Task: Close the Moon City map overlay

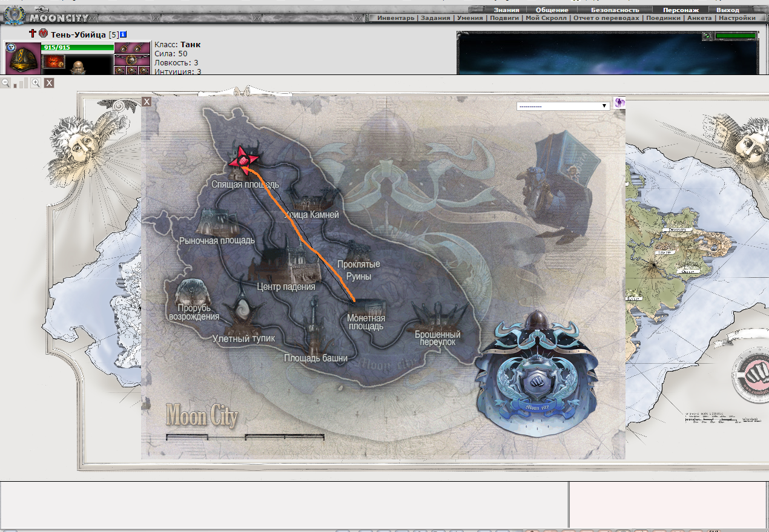Action: coord(147,102)
